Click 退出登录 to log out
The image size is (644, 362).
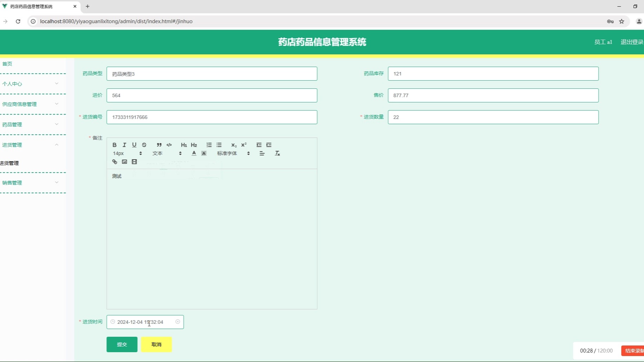[632, 42]
